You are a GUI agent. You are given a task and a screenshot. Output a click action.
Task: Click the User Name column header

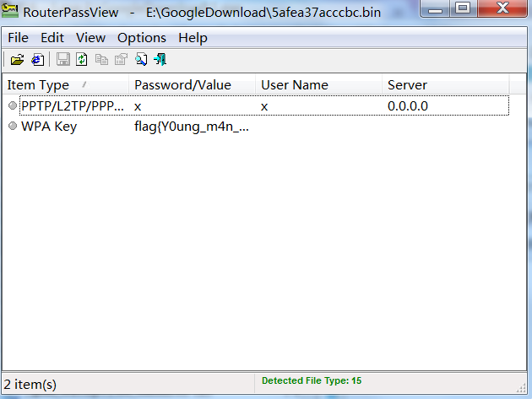coord(318,84)
